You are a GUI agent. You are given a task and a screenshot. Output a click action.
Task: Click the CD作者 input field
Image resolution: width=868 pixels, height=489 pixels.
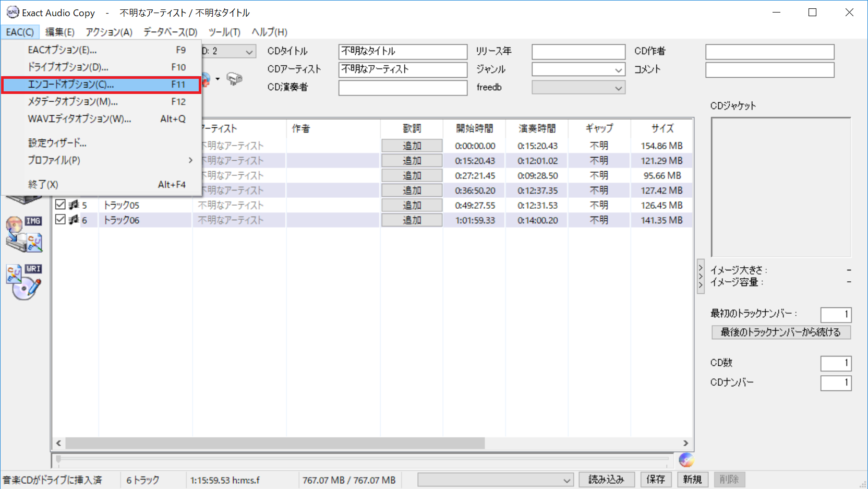[770, 51]
